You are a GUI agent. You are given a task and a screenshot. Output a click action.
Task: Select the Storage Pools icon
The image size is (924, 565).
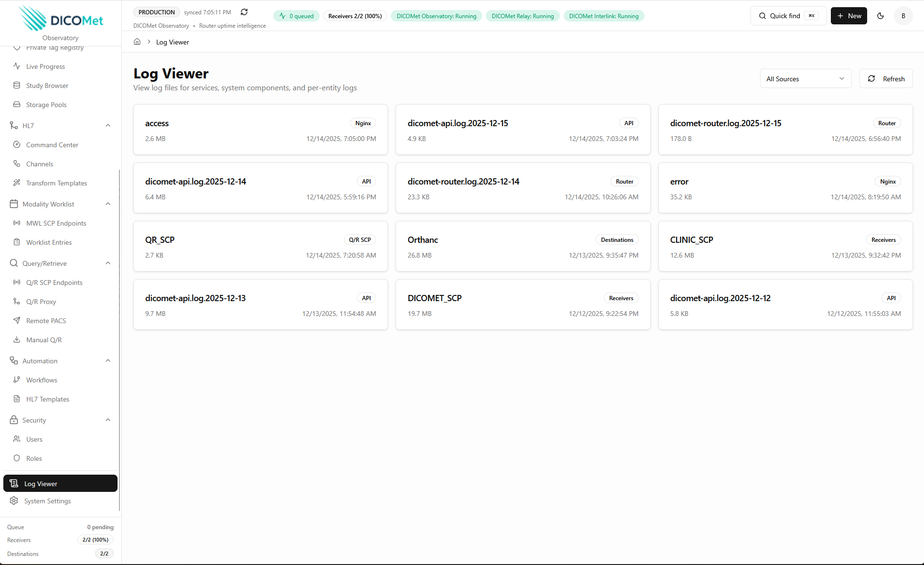17,104
